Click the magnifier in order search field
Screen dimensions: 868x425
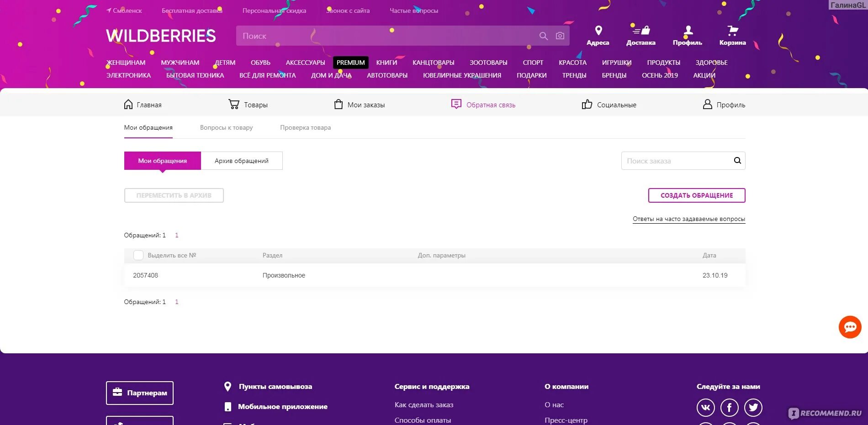click(x=737, y=161)
